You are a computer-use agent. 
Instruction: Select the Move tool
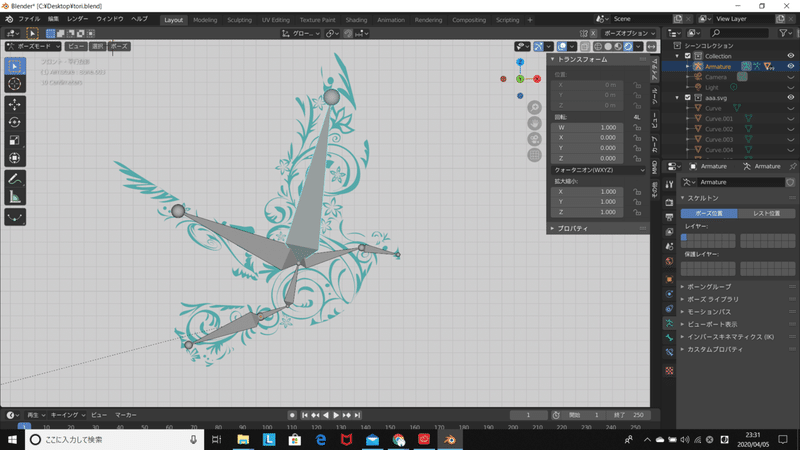15,104
